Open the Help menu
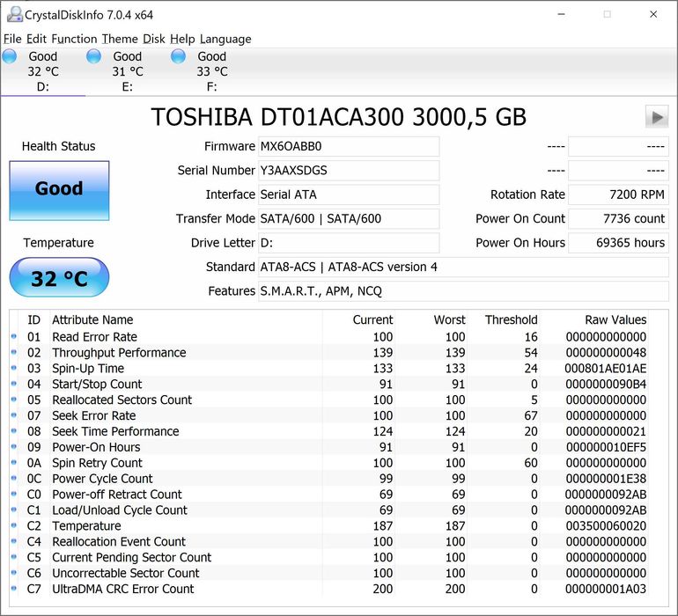The image size is (678, 616). tap(182, 39)
